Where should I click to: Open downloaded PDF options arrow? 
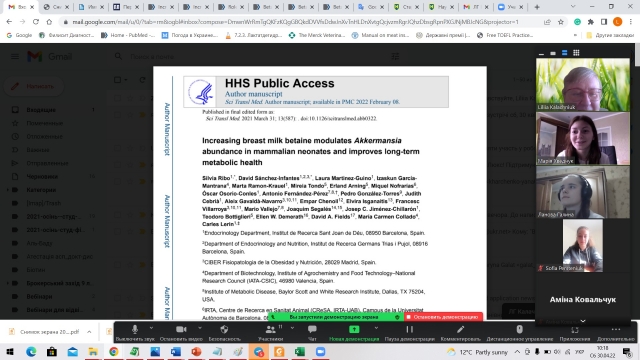pyautogui.click(x=89, y=332)
